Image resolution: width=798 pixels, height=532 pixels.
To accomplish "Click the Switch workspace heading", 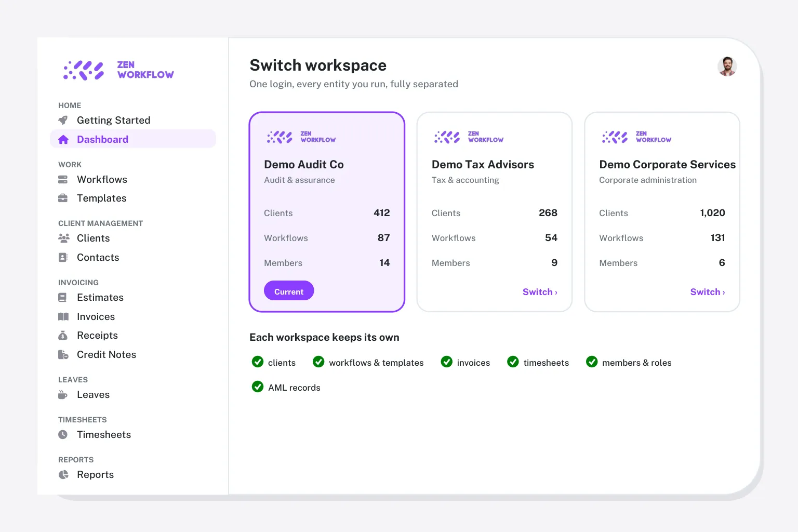I will (318, 65).
